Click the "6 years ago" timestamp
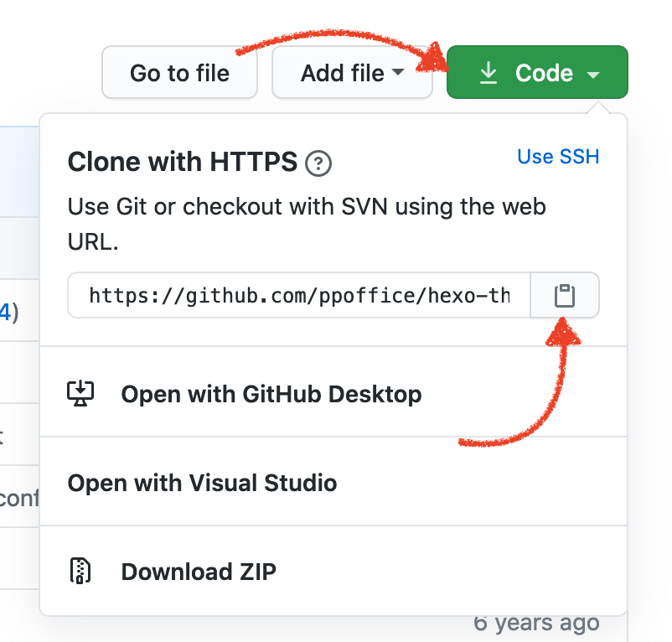Viewport: 672px width, 642px height. pyautogui.click(x=536, y=623)
